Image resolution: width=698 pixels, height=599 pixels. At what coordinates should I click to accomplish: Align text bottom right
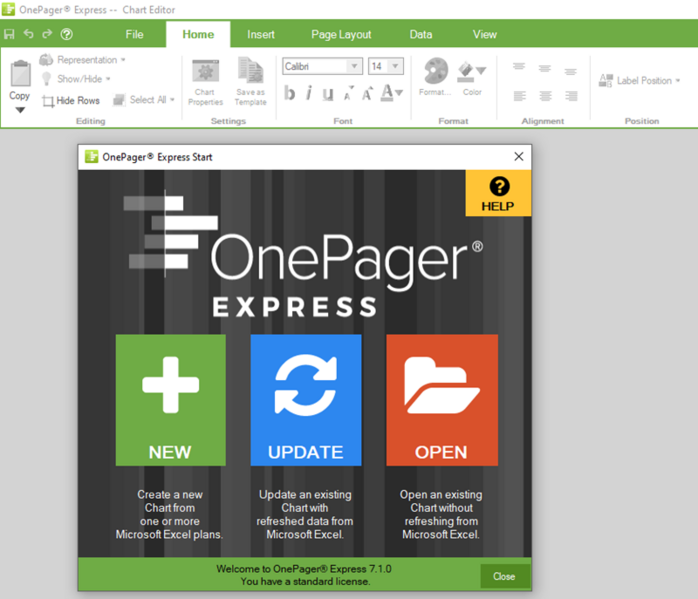[571, 96]
